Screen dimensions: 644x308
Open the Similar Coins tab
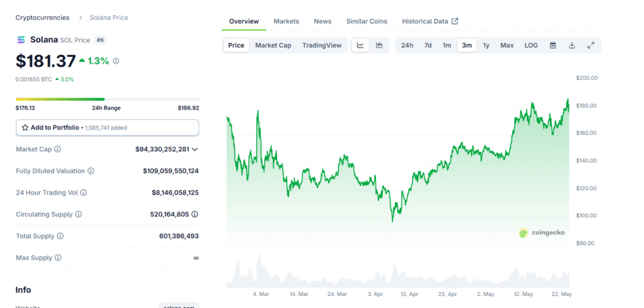367,21
